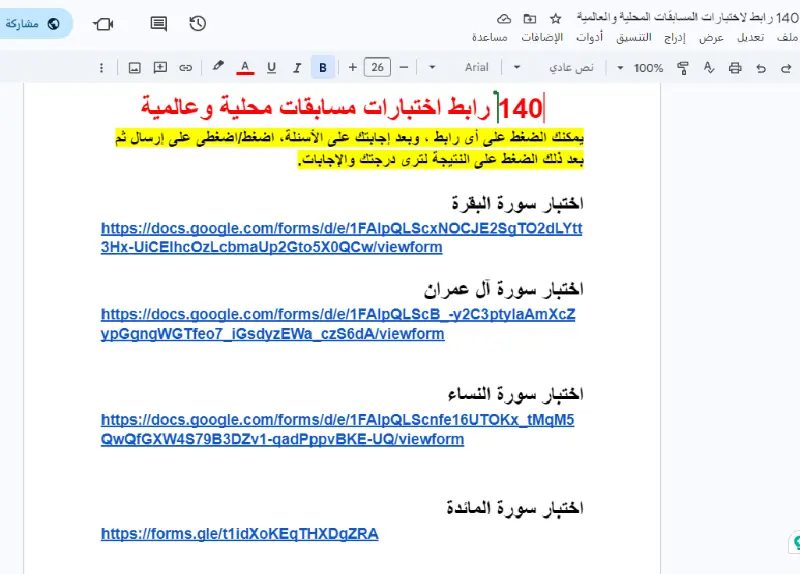This screenshot has height=574, width=800.
Task: Undo the last action
Action: click(761, 67)
